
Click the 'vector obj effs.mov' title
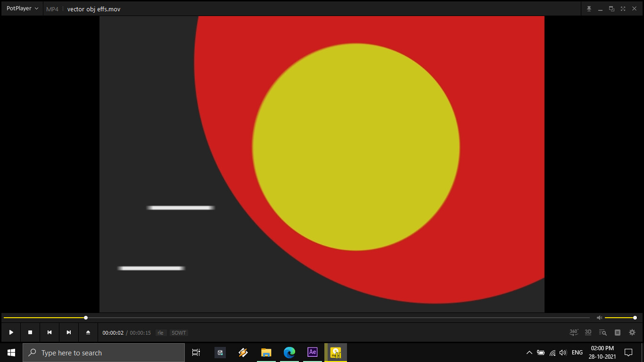click(x=94, y=8)
